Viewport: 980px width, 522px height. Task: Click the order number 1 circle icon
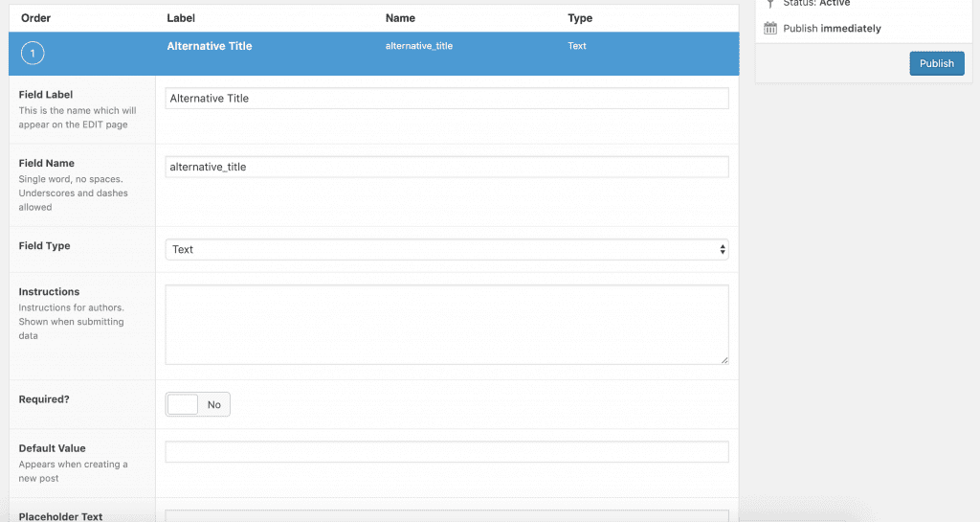(x=33, y=54)
